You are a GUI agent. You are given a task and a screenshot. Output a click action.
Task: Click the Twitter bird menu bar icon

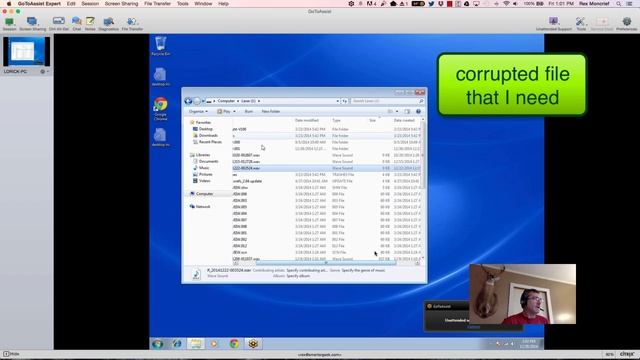431,4
